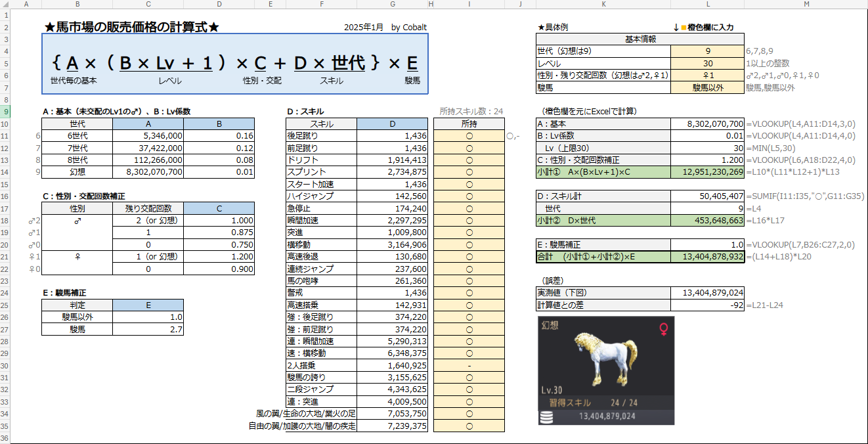Select the 幻想 base value 8,302,070,700 in table A

click(148, 171)
